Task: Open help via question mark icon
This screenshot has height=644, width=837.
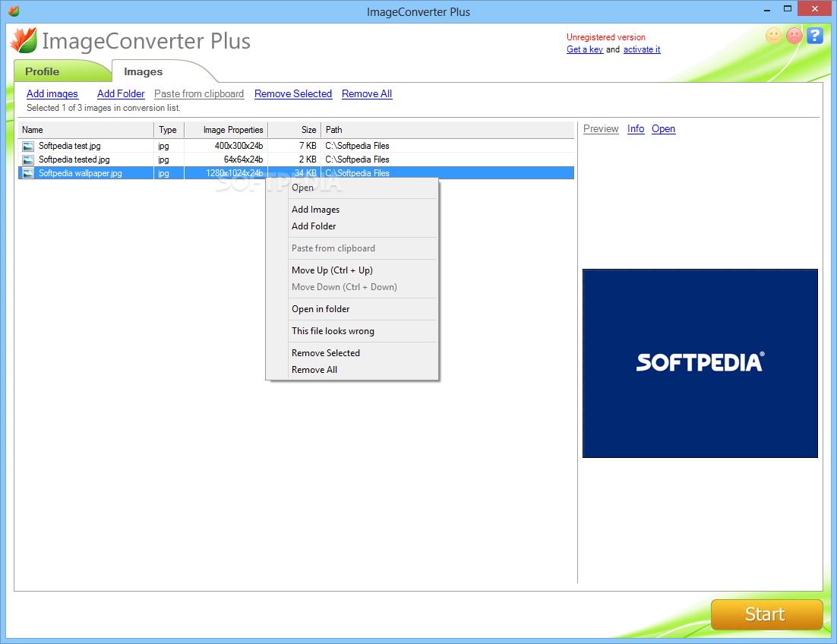Action: pyautogui.click(x=814, y=36)
